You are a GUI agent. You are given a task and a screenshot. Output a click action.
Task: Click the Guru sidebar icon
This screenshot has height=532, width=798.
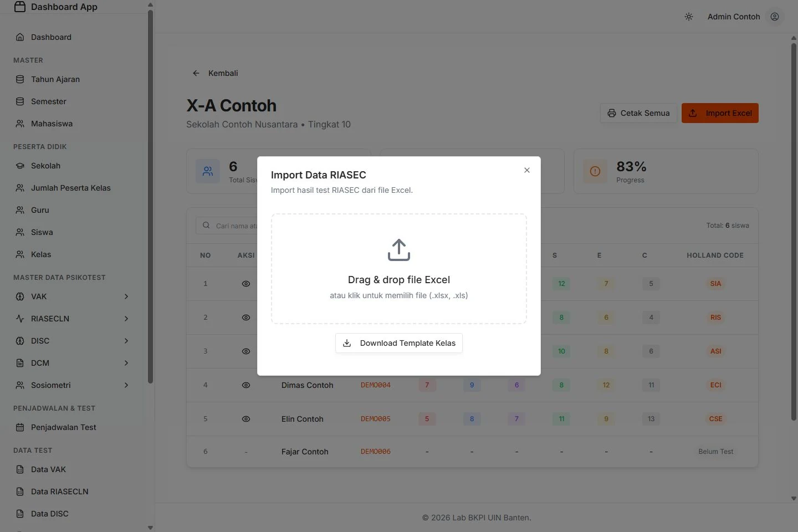pyautogui.click(x=20, y=210)
